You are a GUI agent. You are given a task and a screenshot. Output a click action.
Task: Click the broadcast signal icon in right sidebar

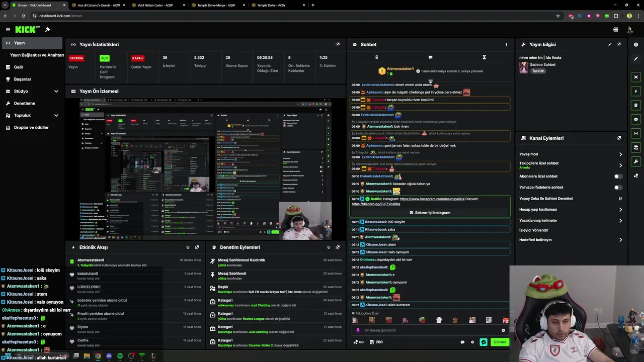click(636, 134)
